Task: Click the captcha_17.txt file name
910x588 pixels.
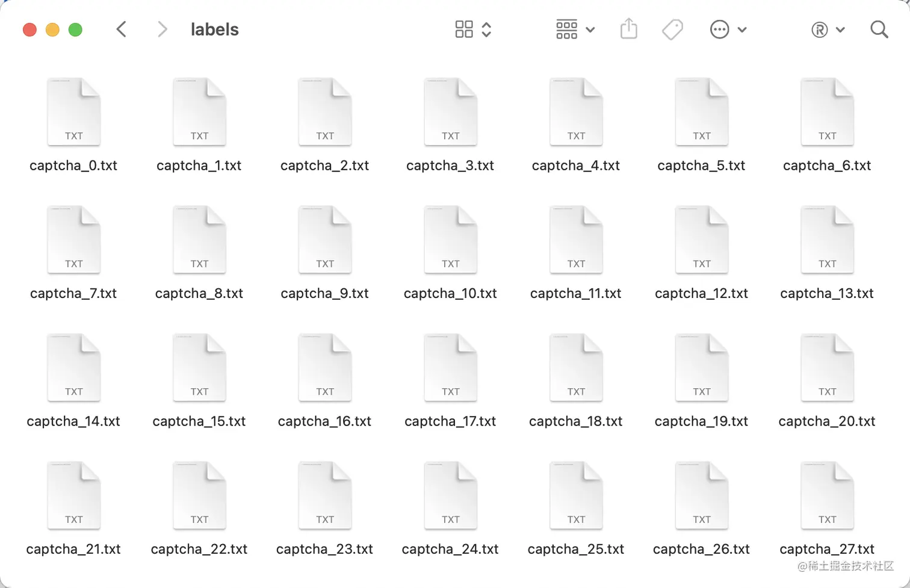Action: [450, 421]
